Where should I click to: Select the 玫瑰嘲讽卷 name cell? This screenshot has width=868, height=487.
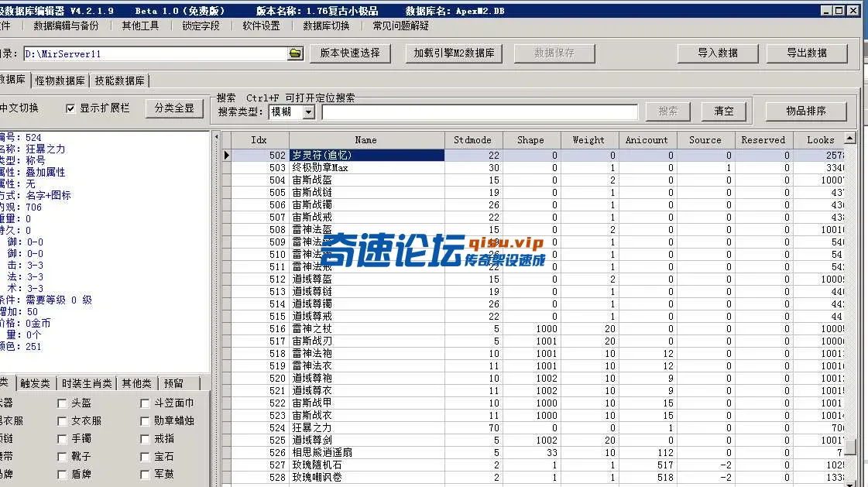(x=366, y=477)
